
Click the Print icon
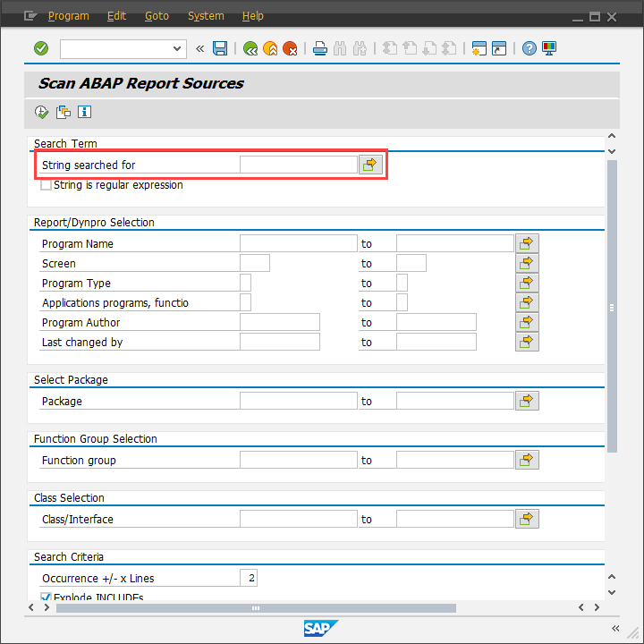pos(320,48)
